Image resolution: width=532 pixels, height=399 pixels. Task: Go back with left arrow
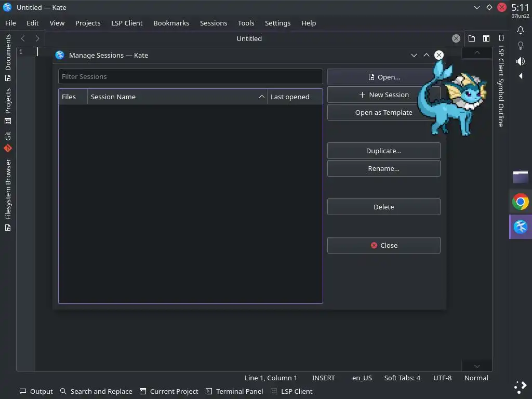point(23,38)
